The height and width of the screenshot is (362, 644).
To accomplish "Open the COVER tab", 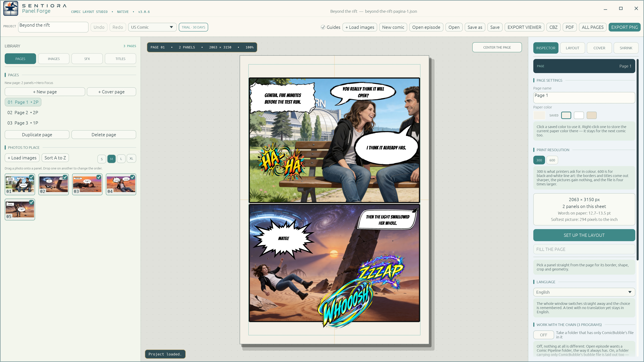I will [x=599, y=48].
